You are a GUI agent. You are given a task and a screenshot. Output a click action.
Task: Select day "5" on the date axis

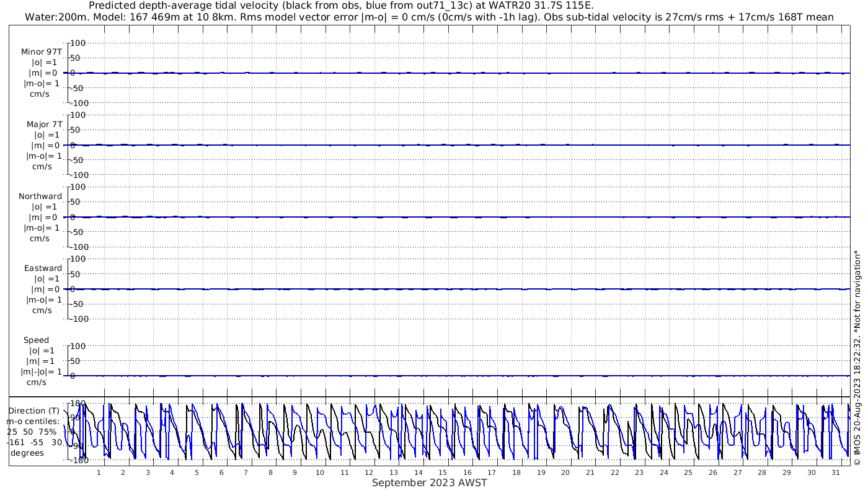[x=197, y=472]
